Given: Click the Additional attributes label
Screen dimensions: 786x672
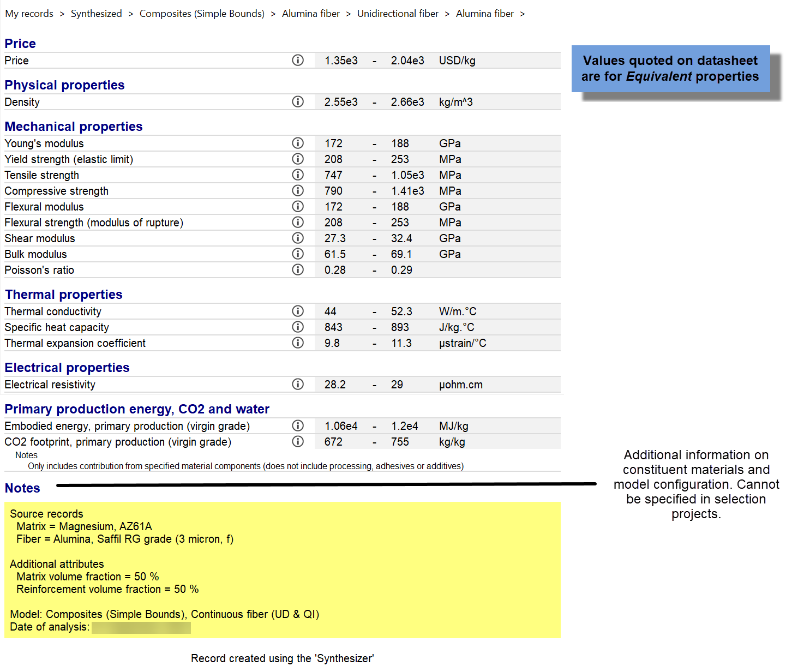Looking at the screenshot, I should (x=57, y=564).
